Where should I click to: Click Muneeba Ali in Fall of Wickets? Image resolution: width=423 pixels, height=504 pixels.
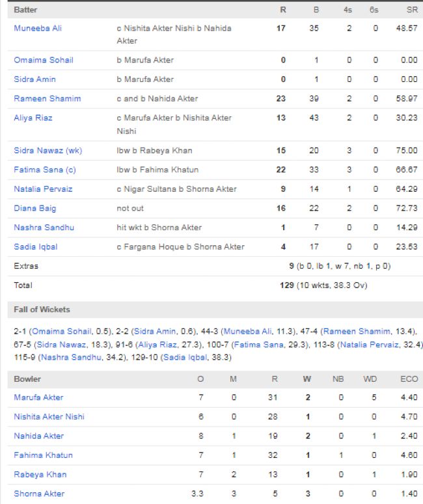(x=247, y=332)
